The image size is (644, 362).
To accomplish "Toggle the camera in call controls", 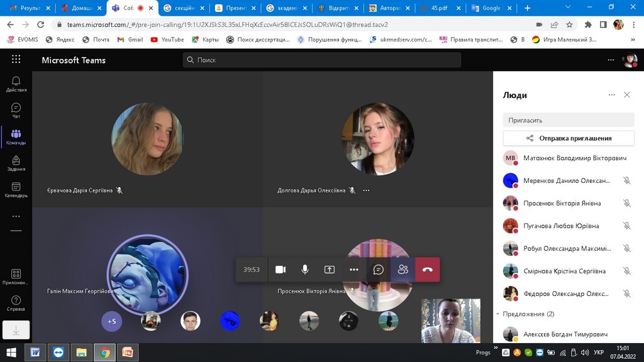I will pyautogui.click(x=280, y=270).
